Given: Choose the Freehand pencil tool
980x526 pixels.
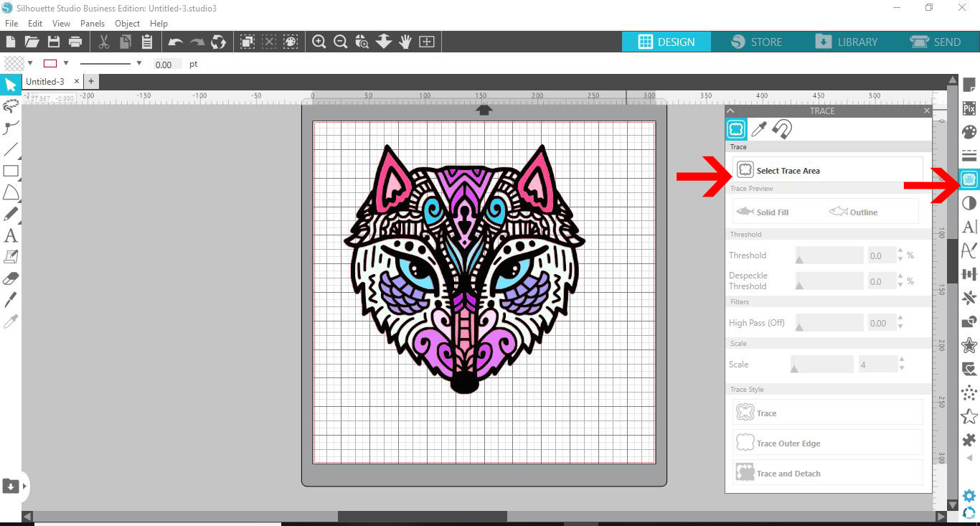Looking at the screenshot, I should pos(11,214).
